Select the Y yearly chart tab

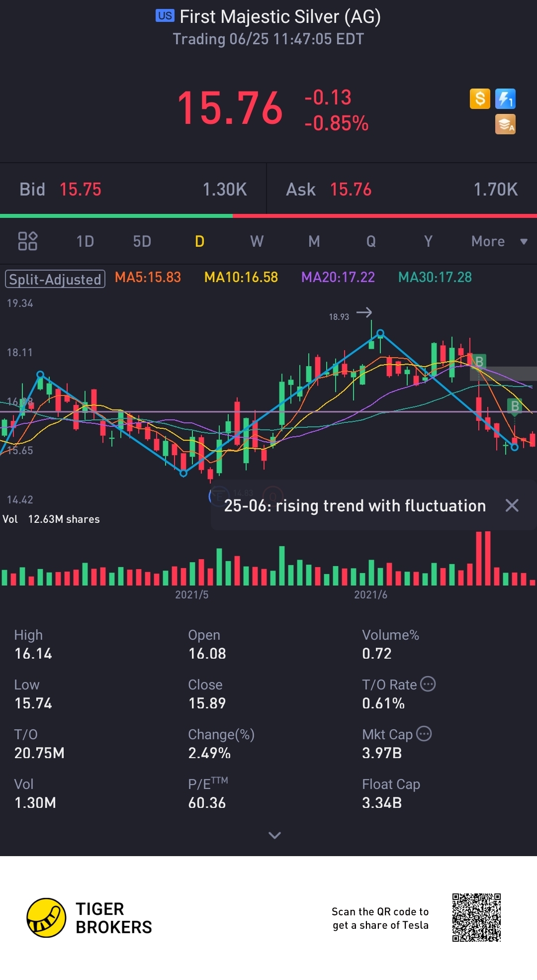[x=428, y=241]
